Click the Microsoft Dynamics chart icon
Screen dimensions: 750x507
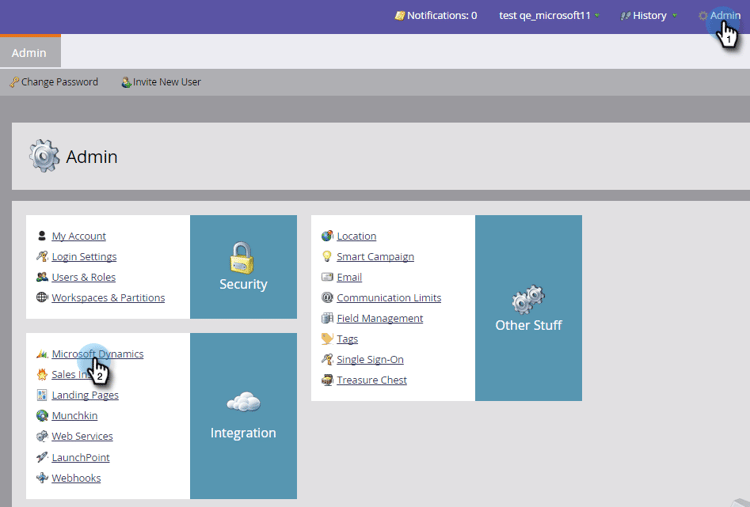point(42,354)
